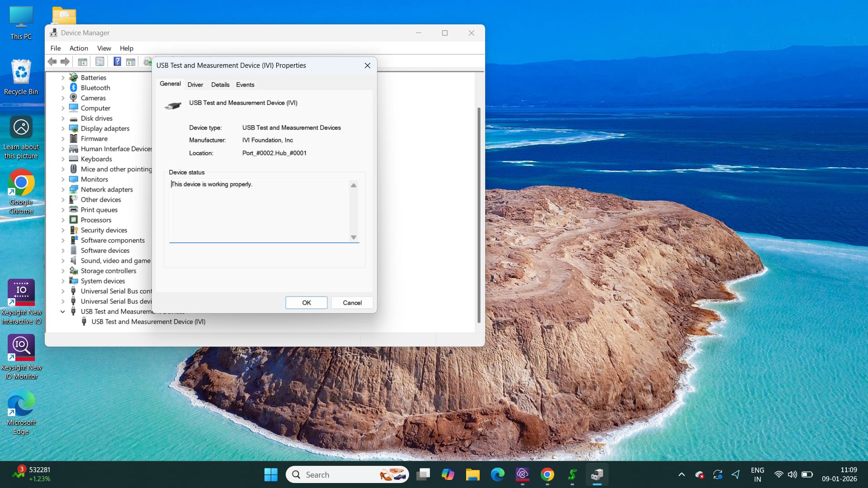Open the Events tab
The width and height of the screenshot is (868, 488).
245,84
